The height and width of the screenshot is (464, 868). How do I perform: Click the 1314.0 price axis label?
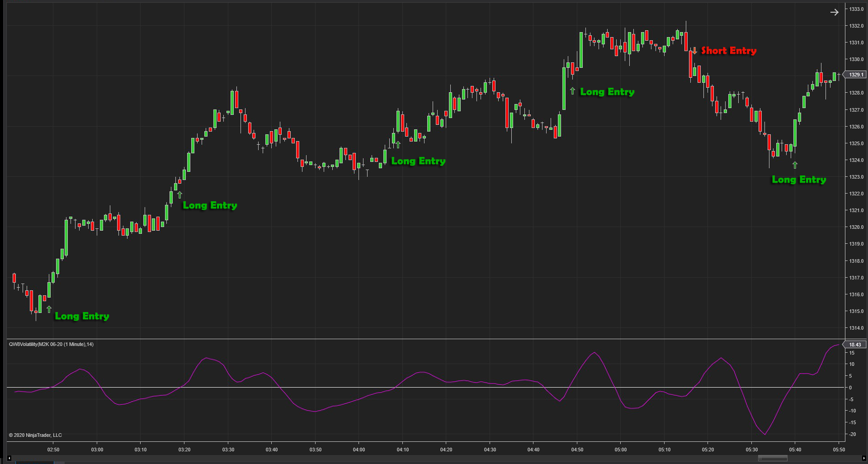pos(856,328)
